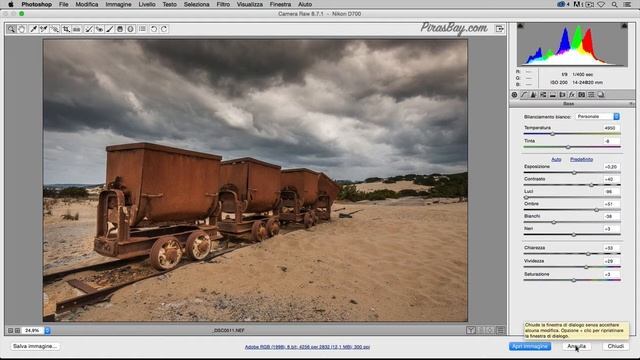Choose the Radial Filter tool
This screenshot has height=360, width=640.
coord(131,29)
